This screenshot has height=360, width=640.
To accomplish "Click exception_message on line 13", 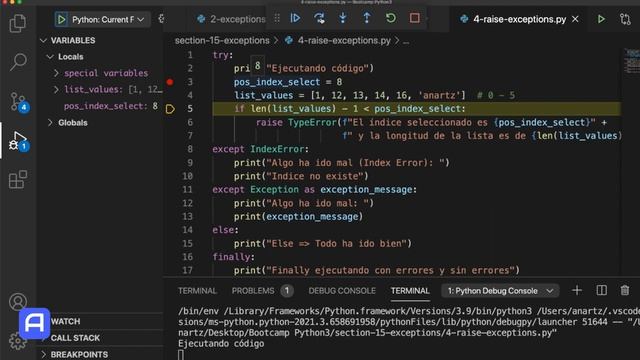I will tap(312, 217).
